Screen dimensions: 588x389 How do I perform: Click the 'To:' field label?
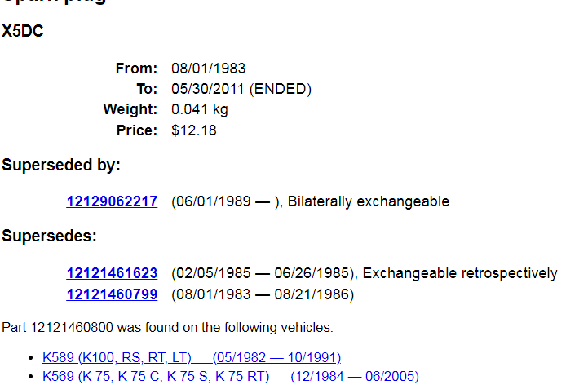click(x=147, y=89)
